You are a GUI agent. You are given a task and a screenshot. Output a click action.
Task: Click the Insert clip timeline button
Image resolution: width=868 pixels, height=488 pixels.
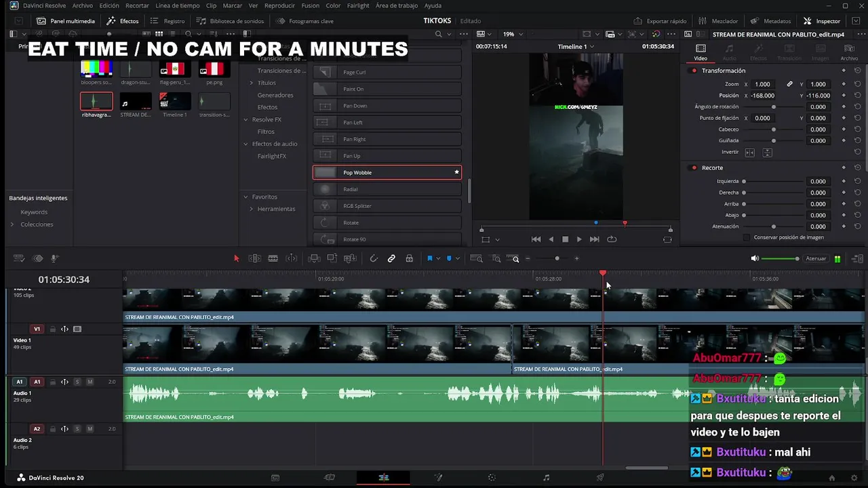pyautogui.click(x=315, y=258)
